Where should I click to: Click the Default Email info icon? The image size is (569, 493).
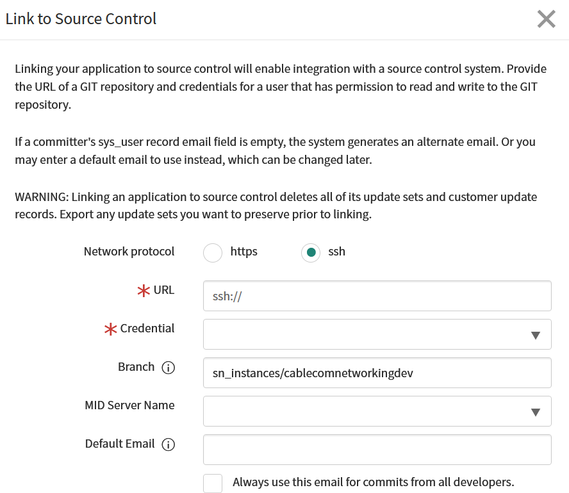[168, 444]
